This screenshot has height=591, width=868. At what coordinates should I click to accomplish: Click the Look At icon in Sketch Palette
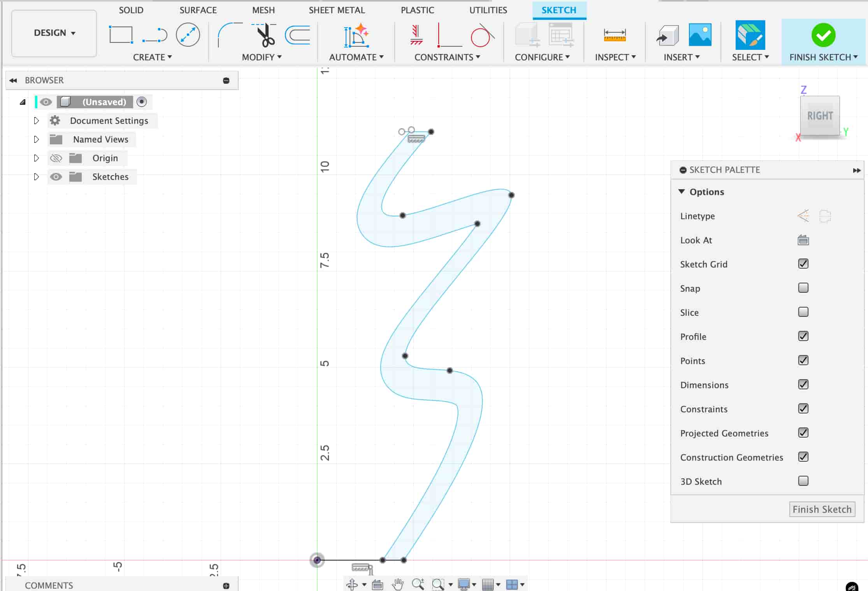coord(803,240)
